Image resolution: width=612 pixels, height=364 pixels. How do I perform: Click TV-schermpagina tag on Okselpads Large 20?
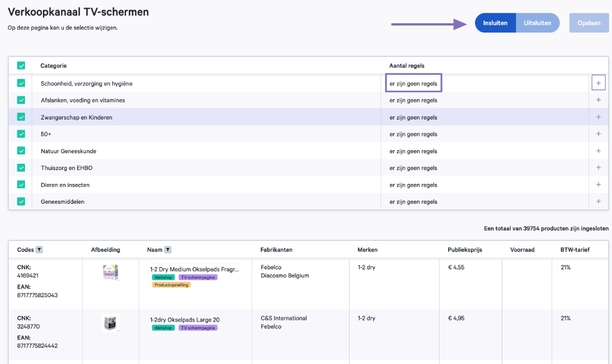198,328
